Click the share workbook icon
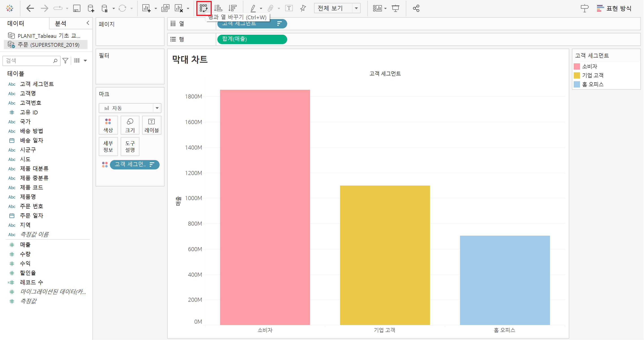644x340 pixels. tap(416, 8)
